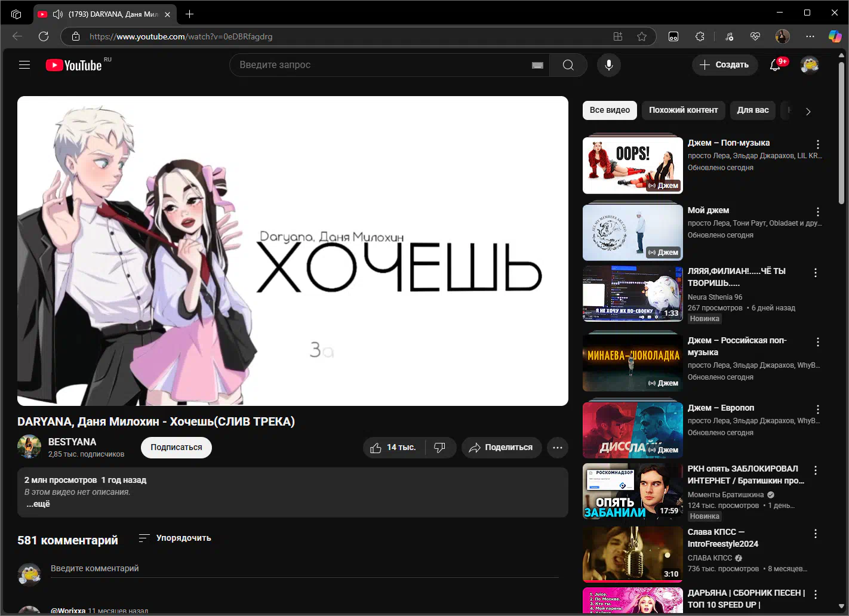
Task: Focus the Введите комментарий comment field
Action: (304, 568)
